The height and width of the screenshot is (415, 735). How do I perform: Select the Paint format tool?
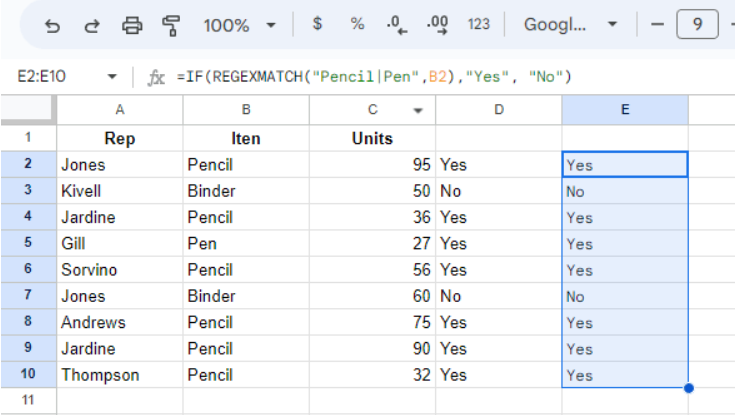[171, 25]
